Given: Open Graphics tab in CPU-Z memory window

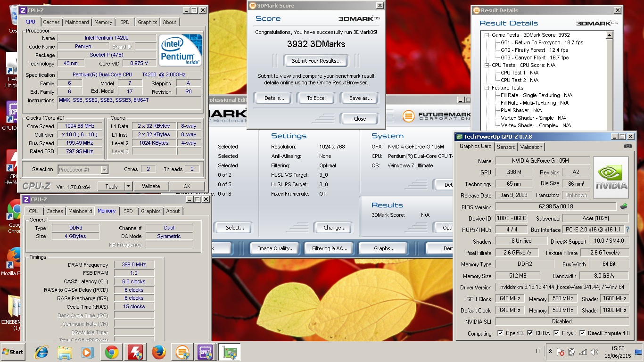Looking at the screenshot, I should point(151,211).
